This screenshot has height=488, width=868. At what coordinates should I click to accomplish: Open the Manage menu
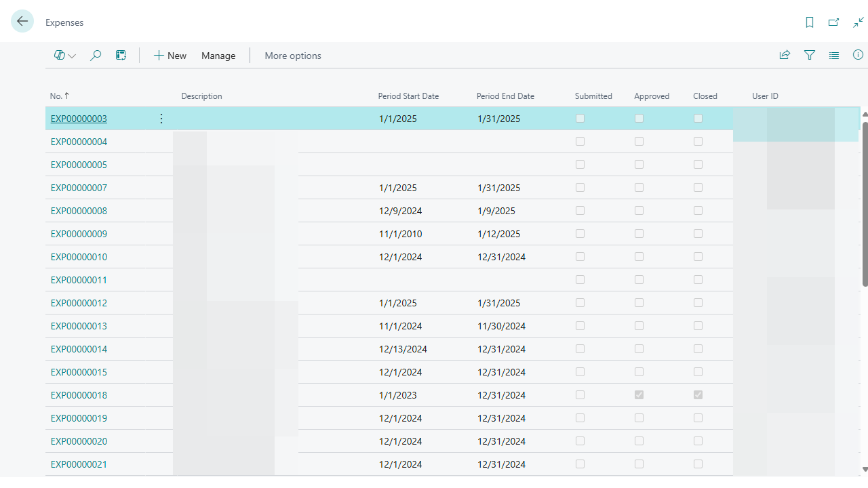click(218, 56)
